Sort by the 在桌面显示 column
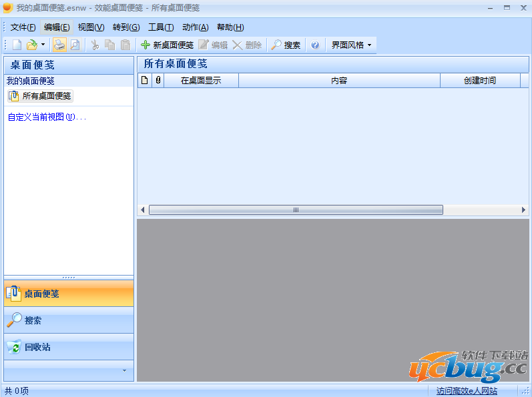Image resolution: width=532 pixels, height=397 pixels. (201, 80)
